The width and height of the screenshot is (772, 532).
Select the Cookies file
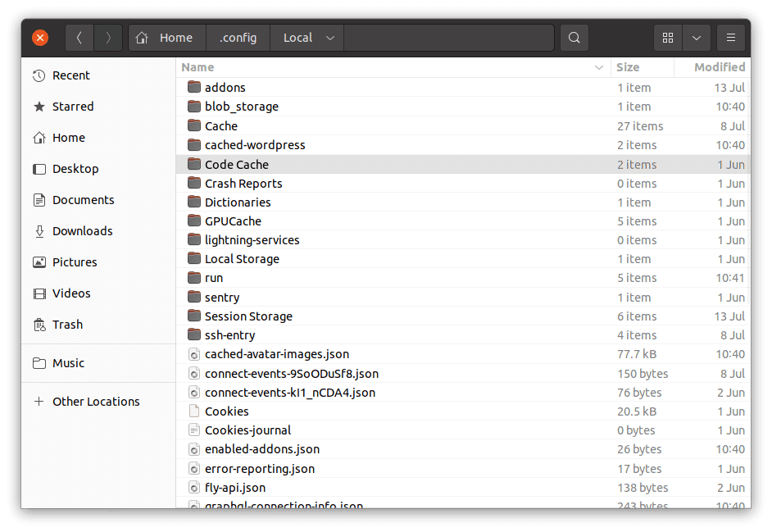tap(226, 411)
